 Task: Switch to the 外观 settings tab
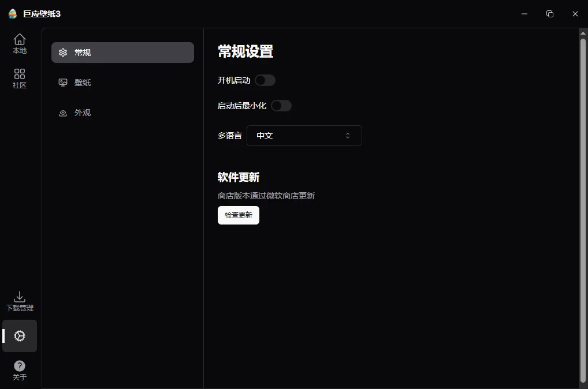122,113
